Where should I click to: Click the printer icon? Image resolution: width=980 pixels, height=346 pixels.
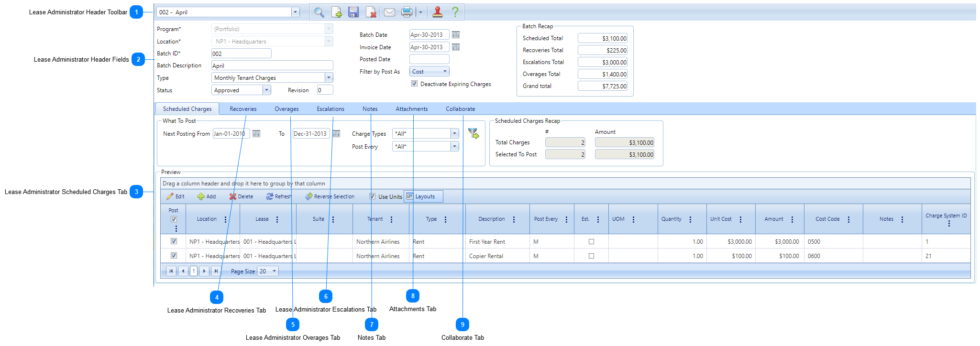407,12
